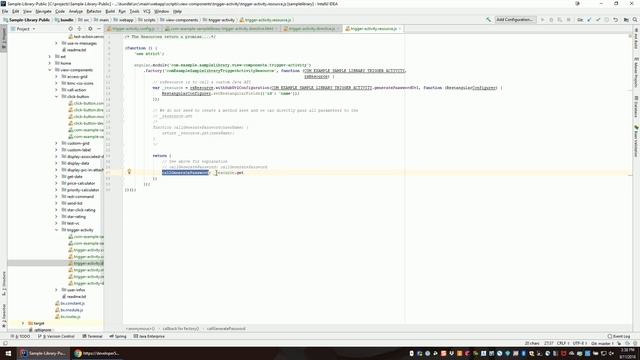Expand the user-infos folder
Viewport: 640px width, 360px height.
pos(56,290)
